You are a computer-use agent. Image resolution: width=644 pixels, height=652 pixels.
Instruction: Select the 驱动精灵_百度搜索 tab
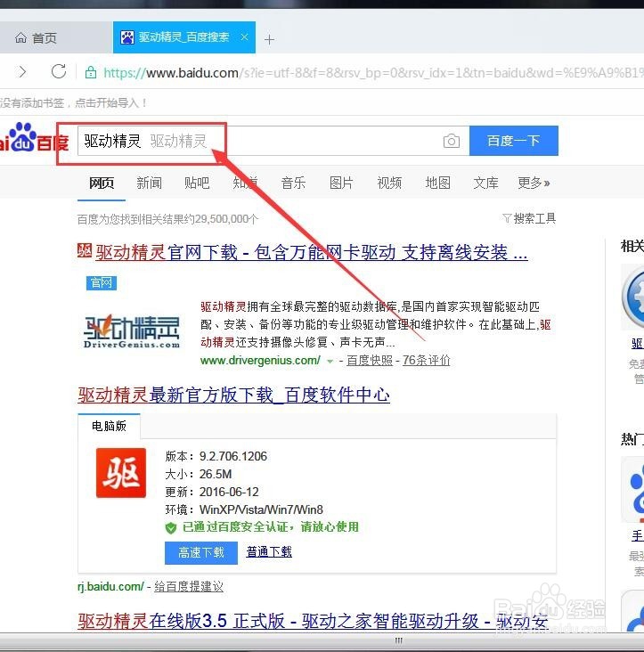[184, 37]
